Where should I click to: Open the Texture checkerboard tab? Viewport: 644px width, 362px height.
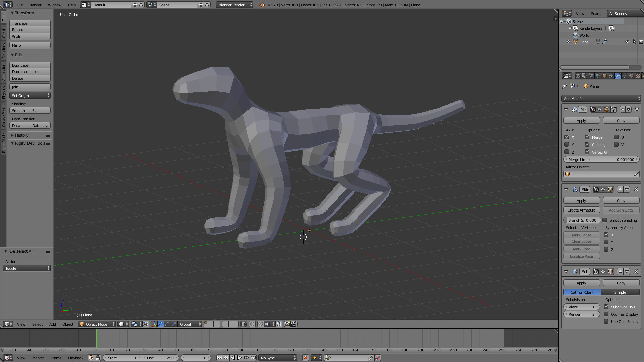coord(638,76)
